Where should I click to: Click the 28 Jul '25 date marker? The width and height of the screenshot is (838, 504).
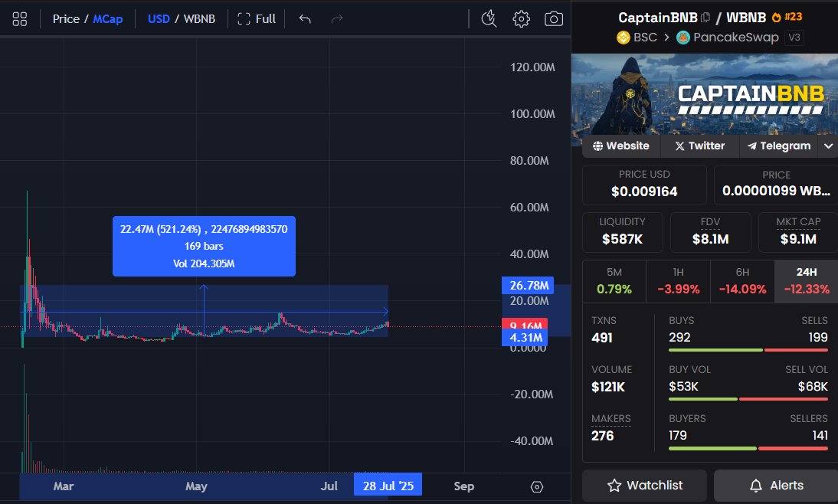(x=388, y=486)
